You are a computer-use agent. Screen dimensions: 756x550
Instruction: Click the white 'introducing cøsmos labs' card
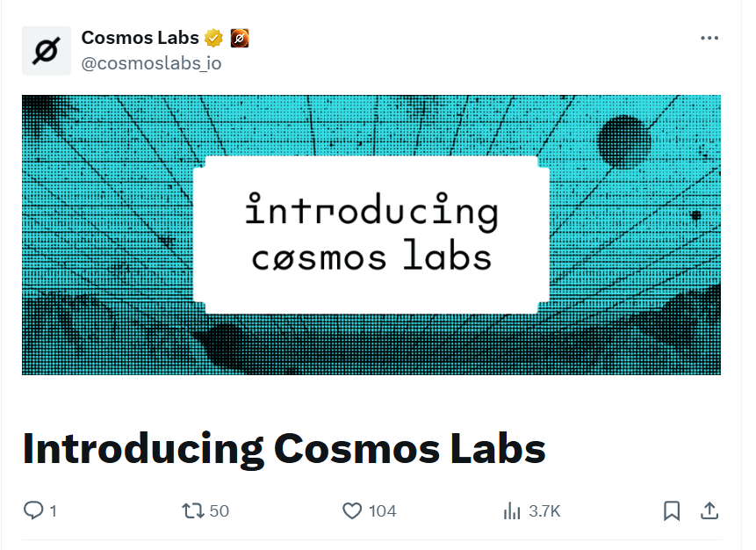point(371,235)
